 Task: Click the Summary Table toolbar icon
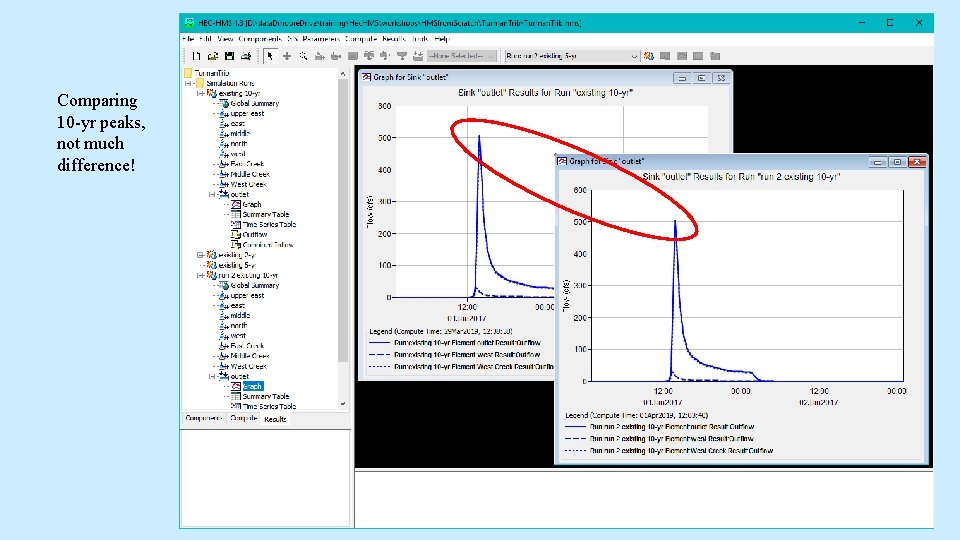click(698, 56)
